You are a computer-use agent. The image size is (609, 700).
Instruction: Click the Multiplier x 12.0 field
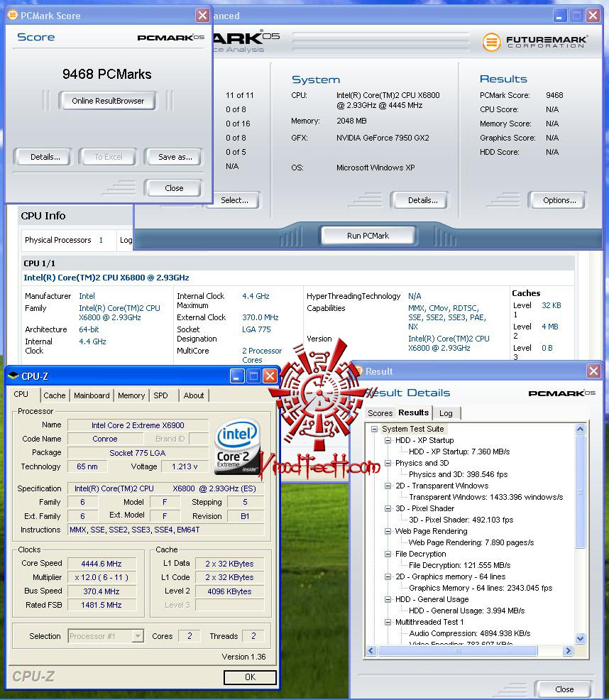pos(101,577)
